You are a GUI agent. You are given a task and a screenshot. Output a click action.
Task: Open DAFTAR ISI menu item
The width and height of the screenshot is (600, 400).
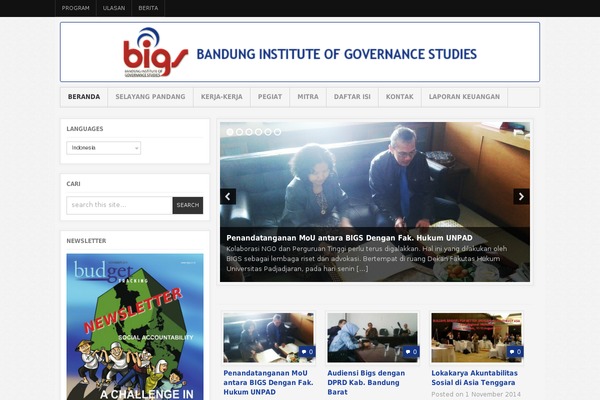click(x=352, y=97)
